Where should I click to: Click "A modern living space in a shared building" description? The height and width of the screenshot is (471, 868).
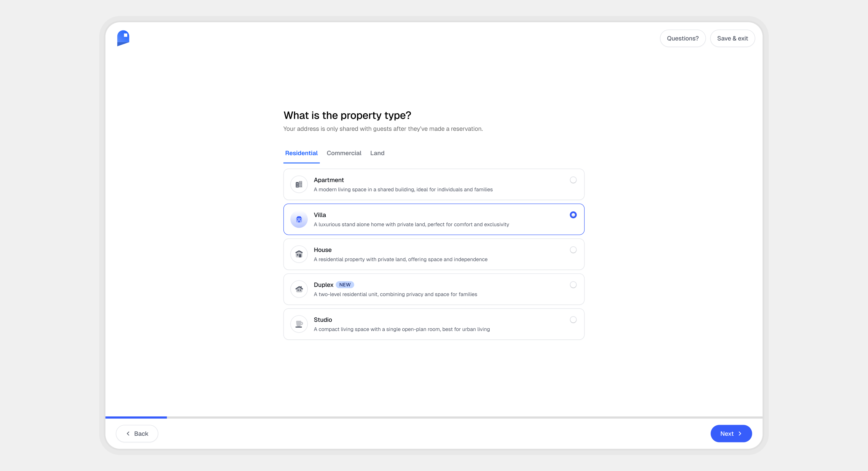click(x=403, y=190)
